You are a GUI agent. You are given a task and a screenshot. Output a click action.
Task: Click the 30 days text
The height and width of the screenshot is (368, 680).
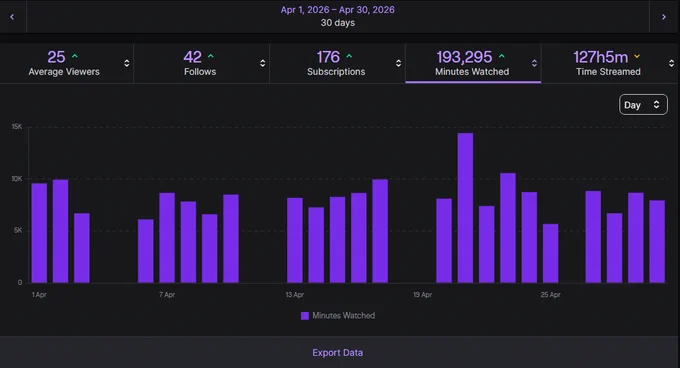(337, 23)
